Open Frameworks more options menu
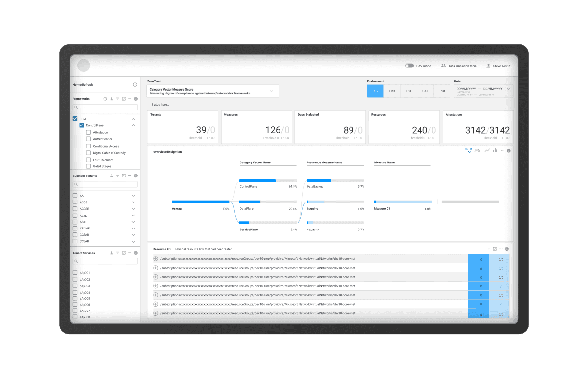This screenshot has height=378, width=588. tap(129, 99)
